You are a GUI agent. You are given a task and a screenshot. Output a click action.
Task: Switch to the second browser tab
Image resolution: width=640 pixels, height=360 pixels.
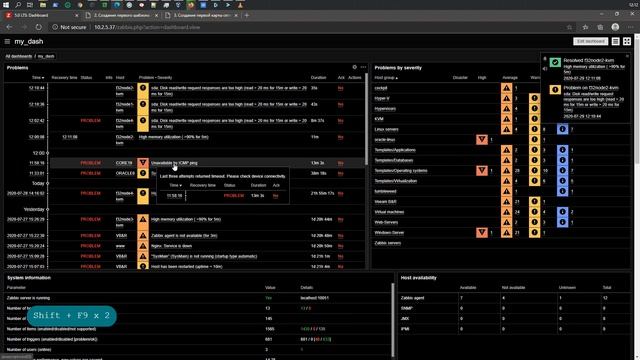tap(122, 15)
